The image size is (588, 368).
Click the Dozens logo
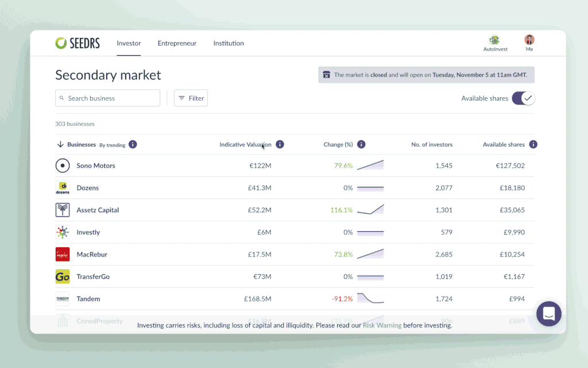pos(63,188)
